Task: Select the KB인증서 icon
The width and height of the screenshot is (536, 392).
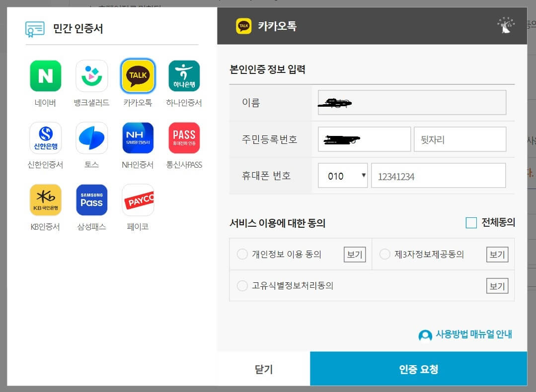Action: pyautogui.click(x=46, y=200)
